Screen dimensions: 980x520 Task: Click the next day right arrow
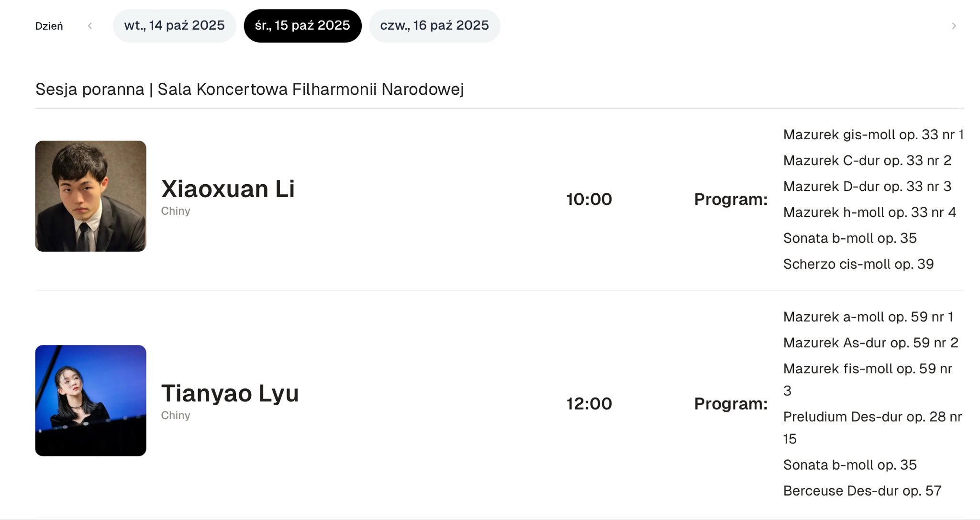click(954, 26)
